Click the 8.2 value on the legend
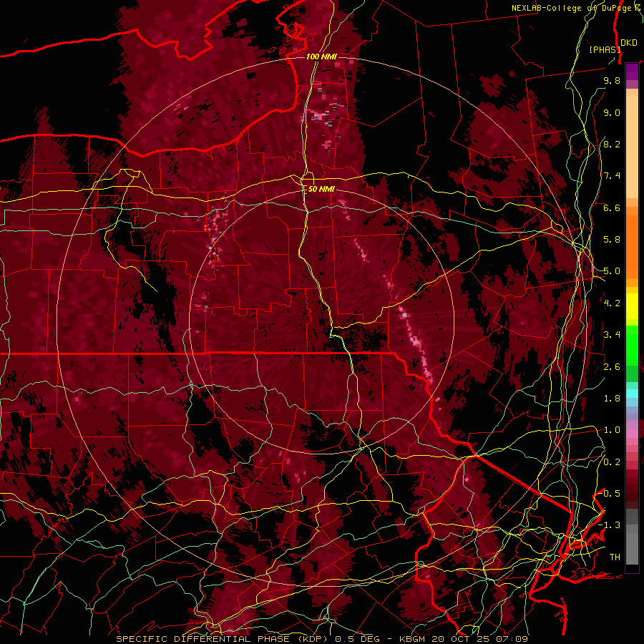644x644 pixels. coord(612,144)
